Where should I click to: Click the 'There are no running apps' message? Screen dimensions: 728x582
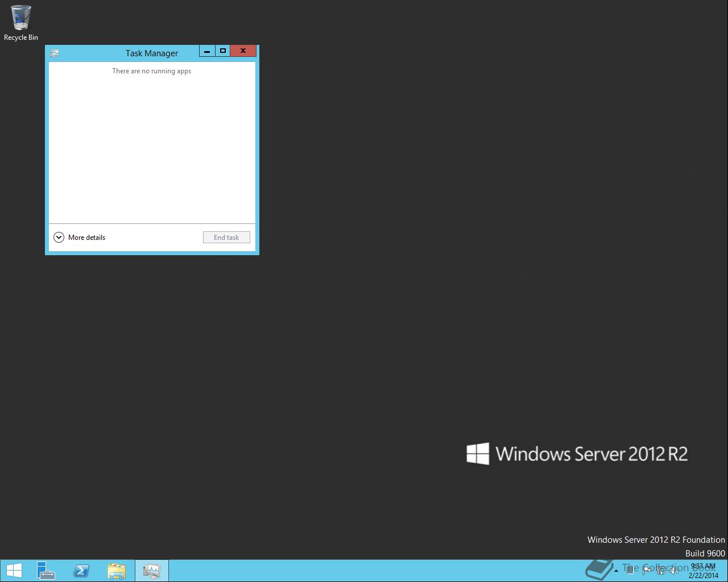tap(151, 71)
